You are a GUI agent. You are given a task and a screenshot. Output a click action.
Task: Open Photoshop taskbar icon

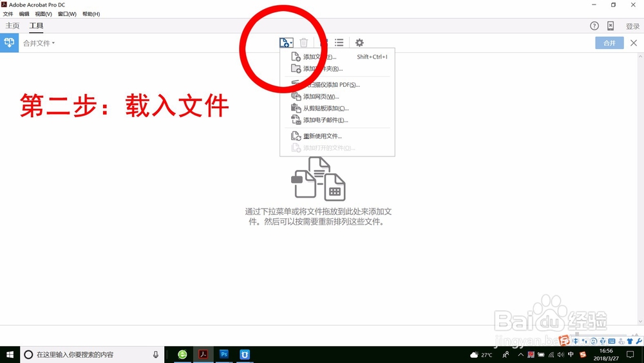click(x=224, y=355)
